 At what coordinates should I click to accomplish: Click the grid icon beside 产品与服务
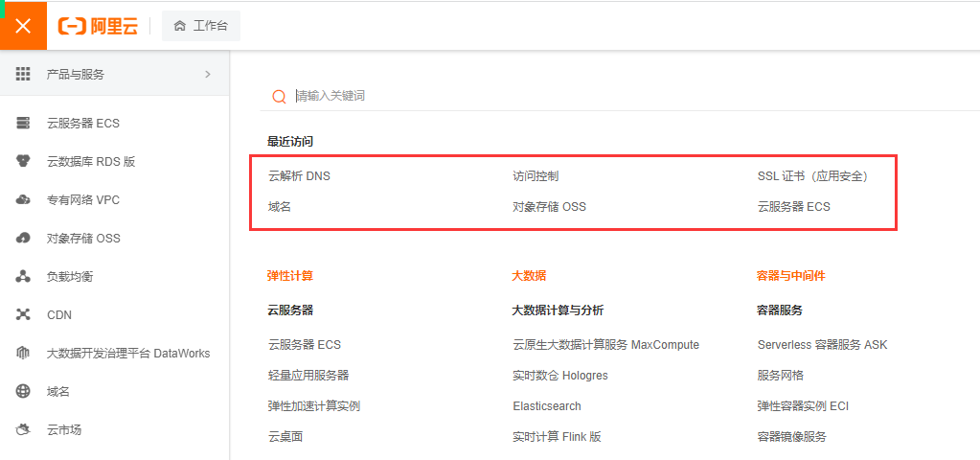click(x=23, y=75)
